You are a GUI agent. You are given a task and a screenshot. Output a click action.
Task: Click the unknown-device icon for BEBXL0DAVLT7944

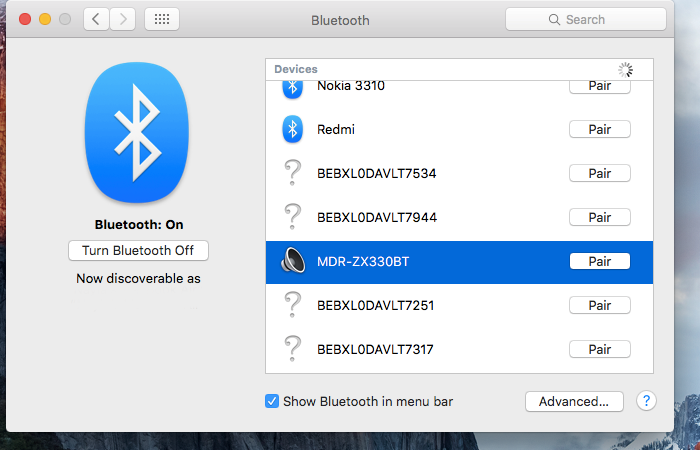(x=292, y=217)
